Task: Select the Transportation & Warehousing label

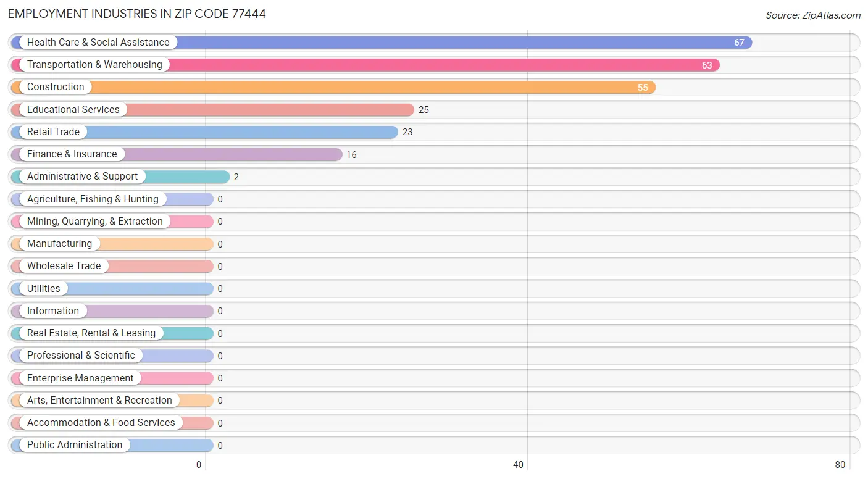Action: coord(94,64)
